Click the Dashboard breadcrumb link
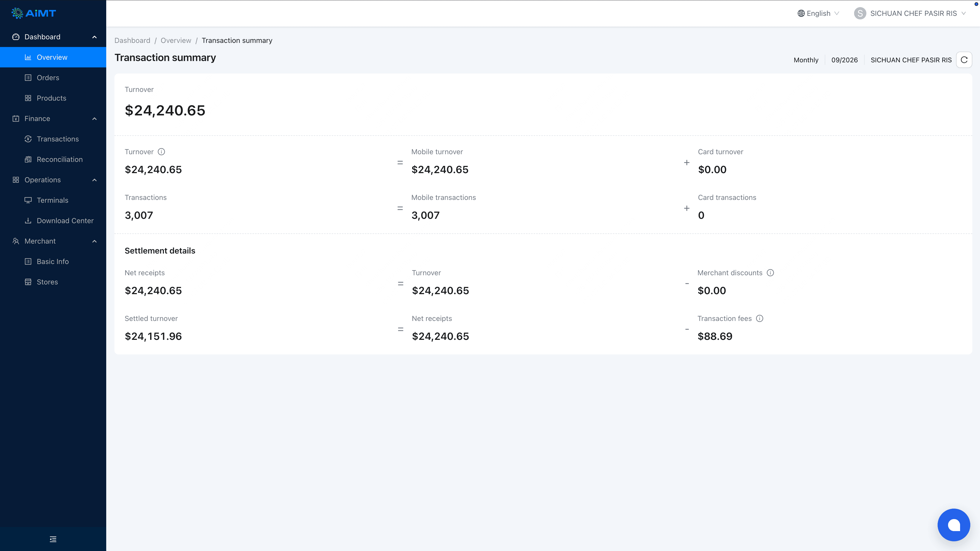This screenshot has height=551, width=980. [132, 40]
